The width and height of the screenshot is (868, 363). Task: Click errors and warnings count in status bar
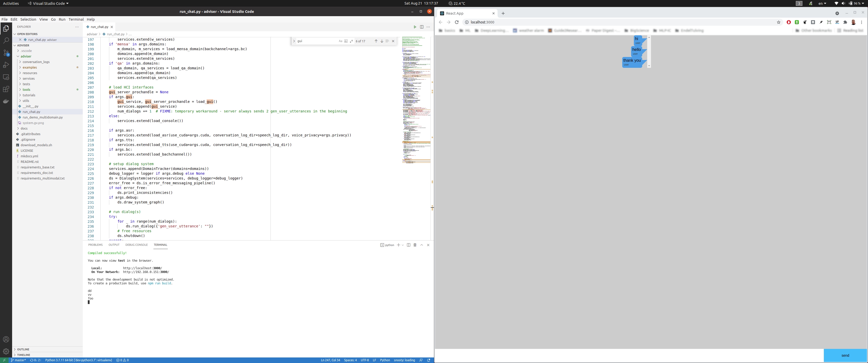coord(123,360)
